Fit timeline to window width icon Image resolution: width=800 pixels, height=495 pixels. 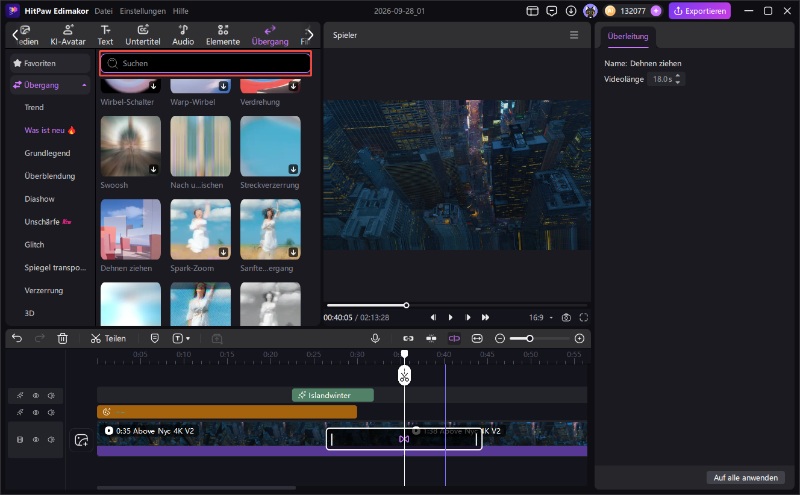[477, 338]
